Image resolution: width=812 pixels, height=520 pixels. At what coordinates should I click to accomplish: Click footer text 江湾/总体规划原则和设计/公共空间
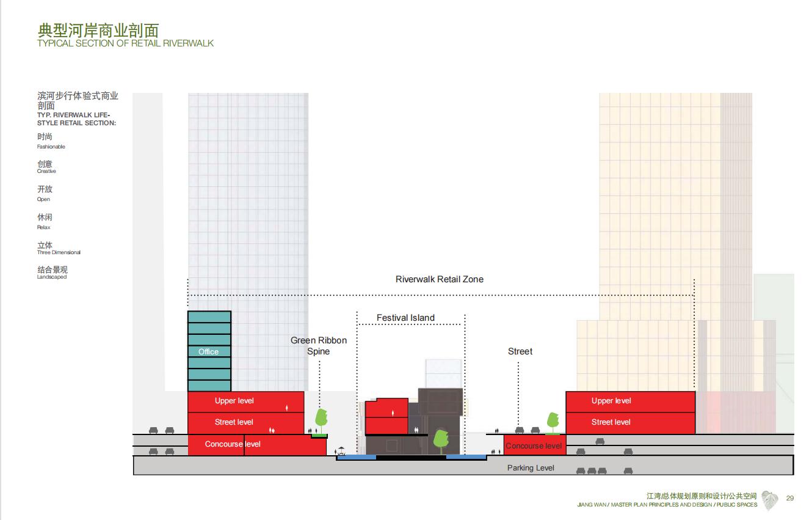tap(701, 496)
